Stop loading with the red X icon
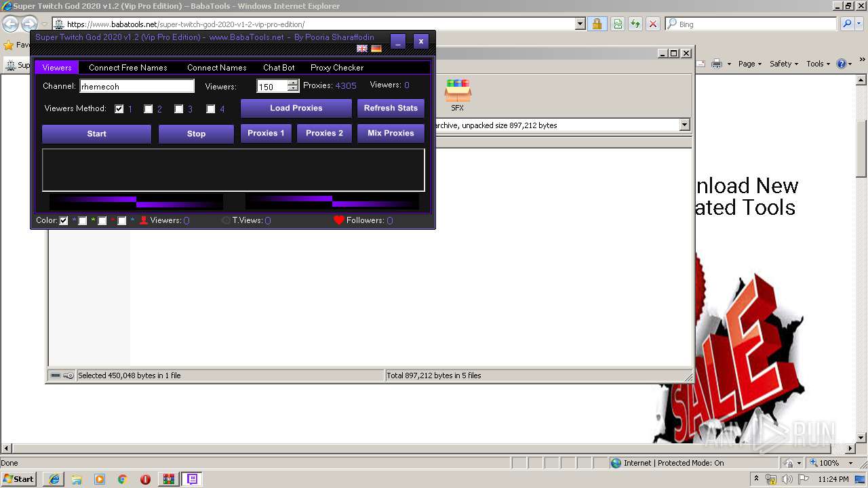 pyautogui.click(x=653, y=24)
